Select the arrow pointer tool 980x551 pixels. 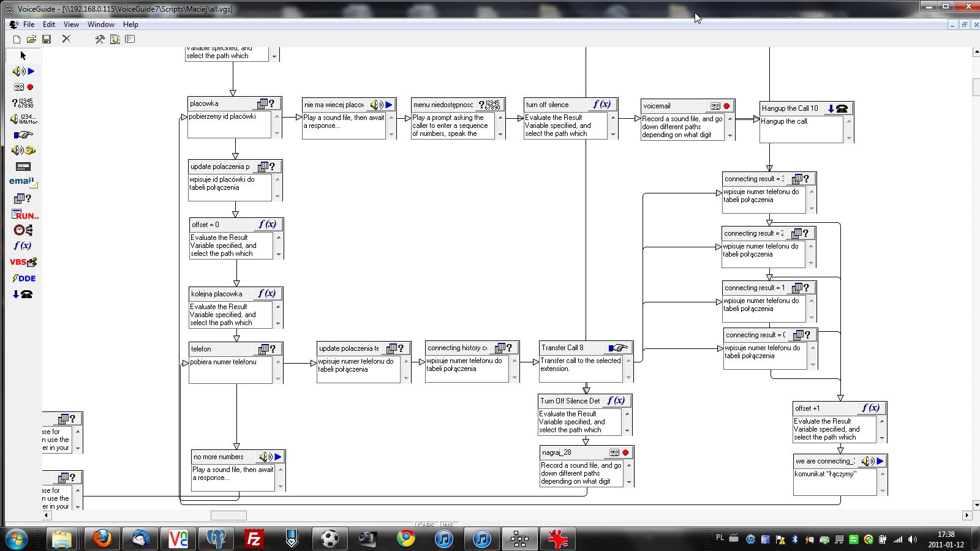pyautogui.click(x=23, y=56)
